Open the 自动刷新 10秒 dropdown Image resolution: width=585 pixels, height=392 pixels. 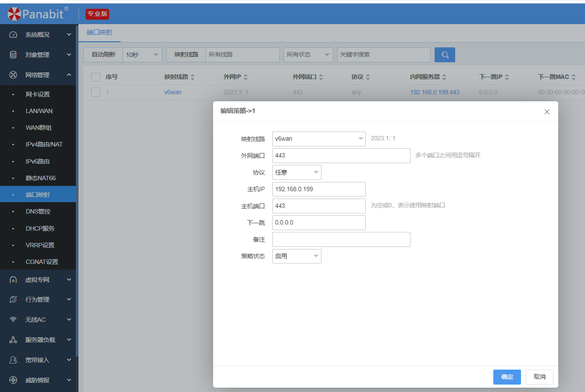143,55
